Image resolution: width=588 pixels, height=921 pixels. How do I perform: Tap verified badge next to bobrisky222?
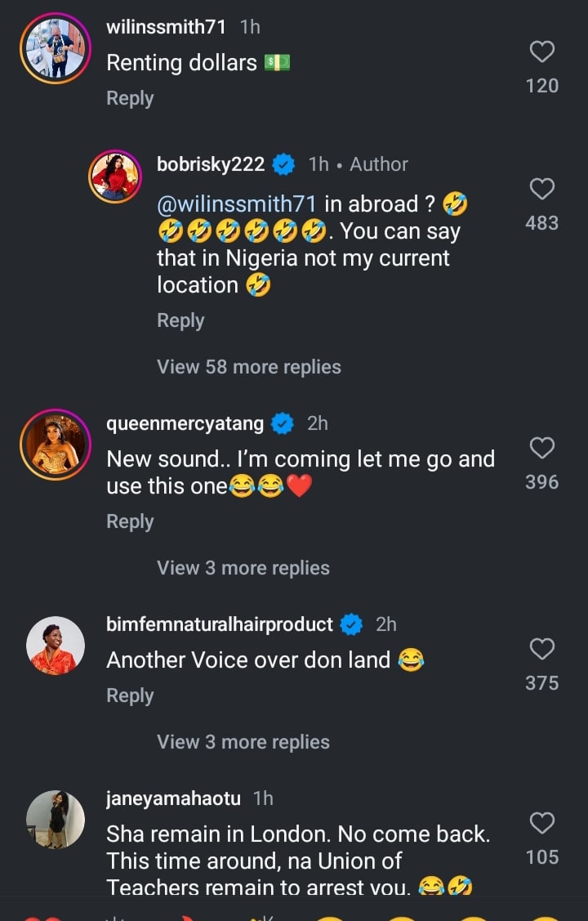click(x=283, y=164)
